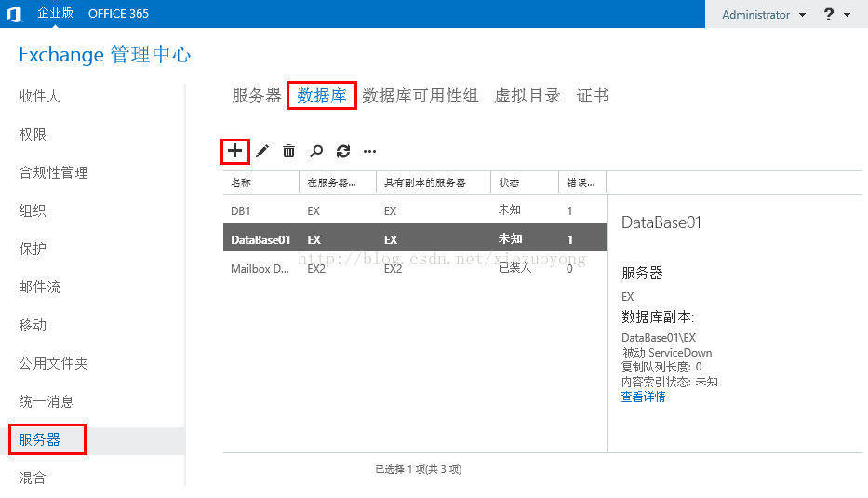
Task: Sort by 错误... column header
Action: click(x=581, y=182)
